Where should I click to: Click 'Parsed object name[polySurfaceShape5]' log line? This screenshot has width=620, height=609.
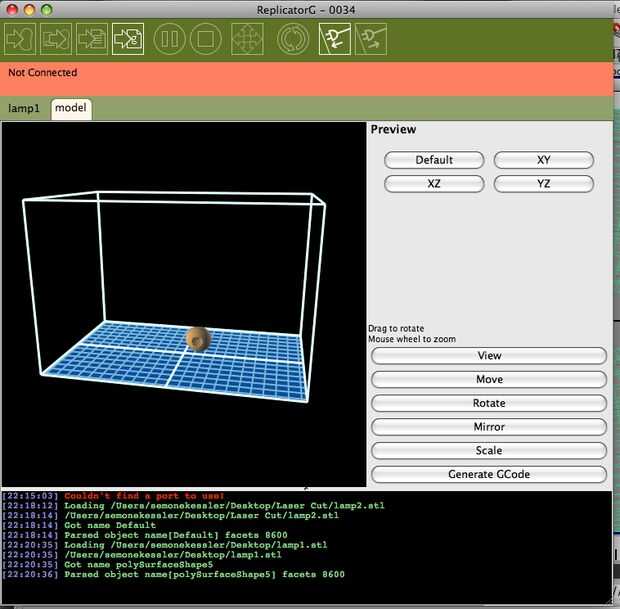[204, 575]
